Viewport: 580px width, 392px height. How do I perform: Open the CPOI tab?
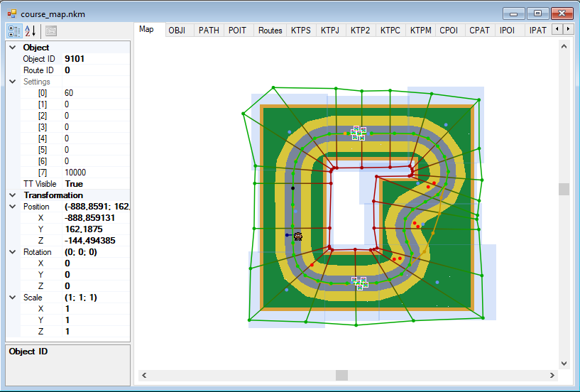pyautogui.click(x=449, y=31)
